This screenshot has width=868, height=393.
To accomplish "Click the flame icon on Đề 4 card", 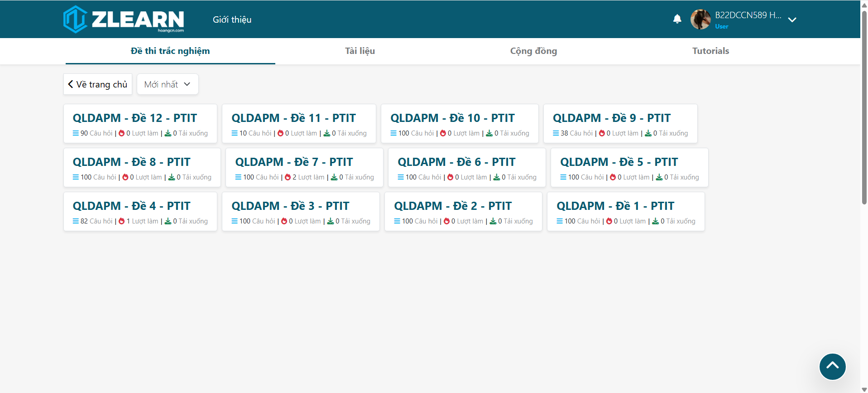I will click(121, 221).
